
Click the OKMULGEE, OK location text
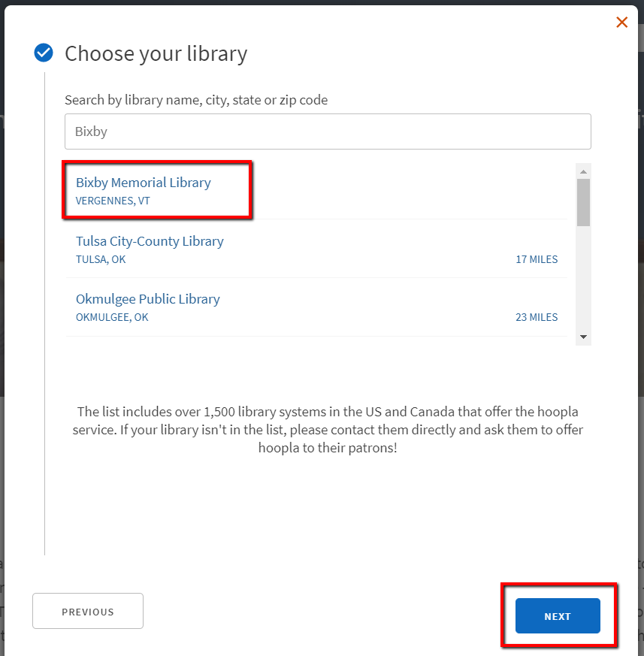[112, 317]
